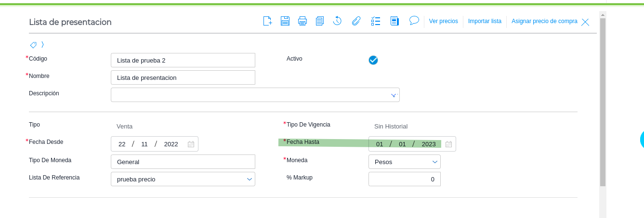644x218 pixels.
Task: Click the Lista de presentacion title
Action: coord(70,22)
